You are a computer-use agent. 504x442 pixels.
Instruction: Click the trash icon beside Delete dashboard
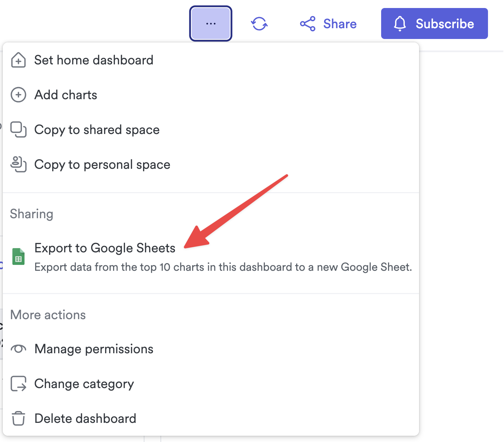[18, 418]
